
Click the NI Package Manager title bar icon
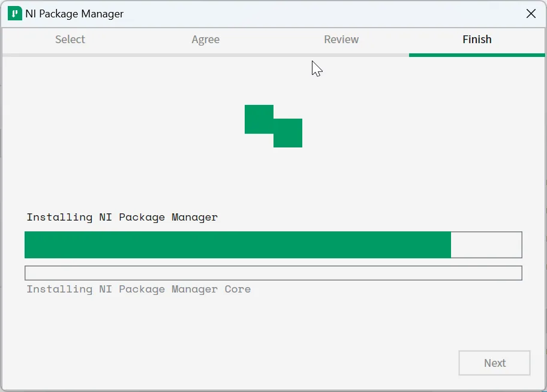click(14, 14)
